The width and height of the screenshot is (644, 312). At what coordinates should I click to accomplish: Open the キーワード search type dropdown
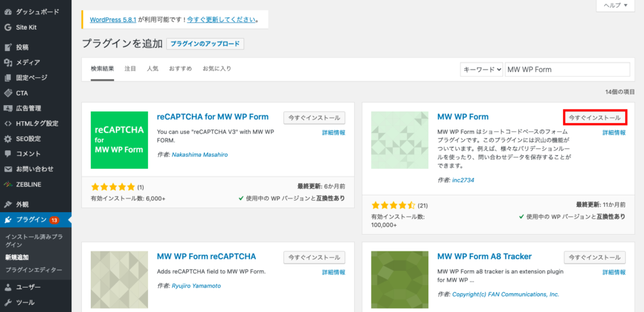point(481,70)
